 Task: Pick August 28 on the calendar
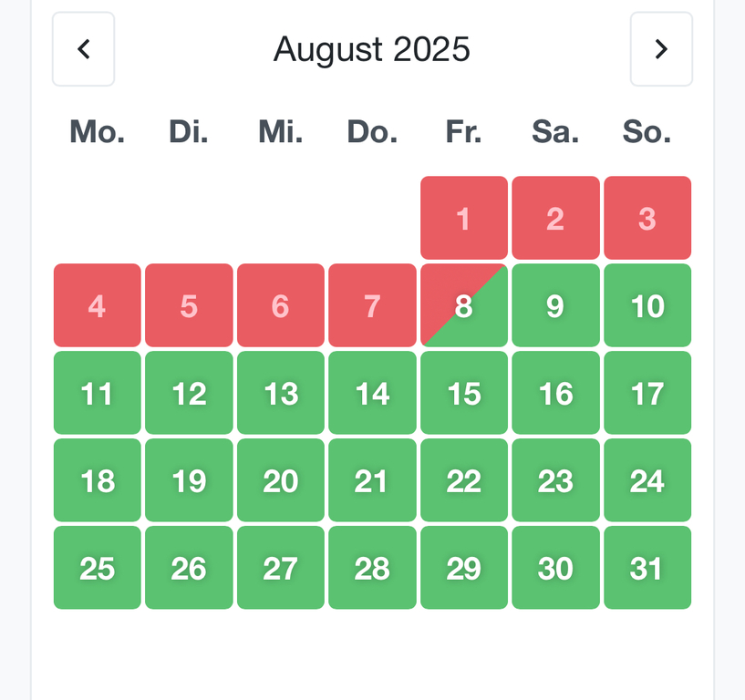(x=372, y=568)
